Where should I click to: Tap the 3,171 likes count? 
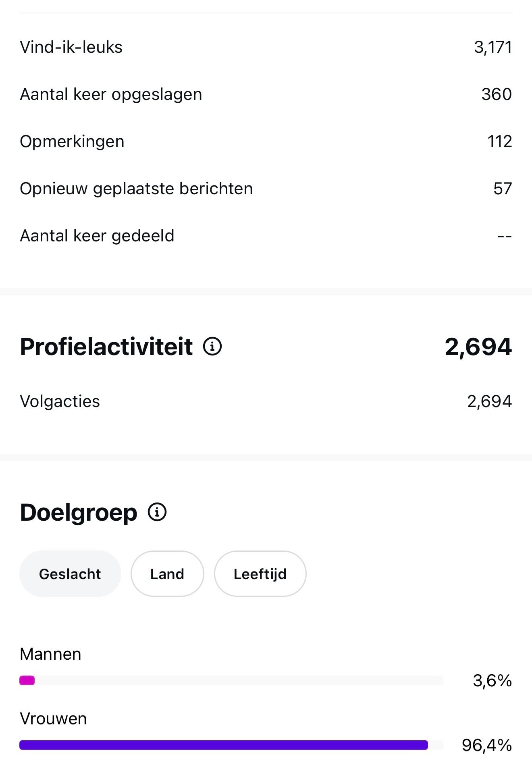pos(493,47)
